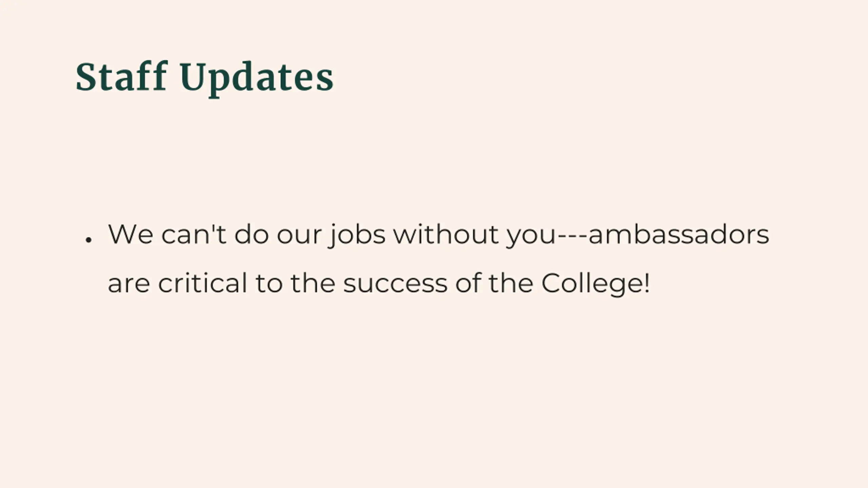The image size is (868, 488).
Task: Click the word "do" in the bullet
Action: pyautogui.click(x=252, y=234)
